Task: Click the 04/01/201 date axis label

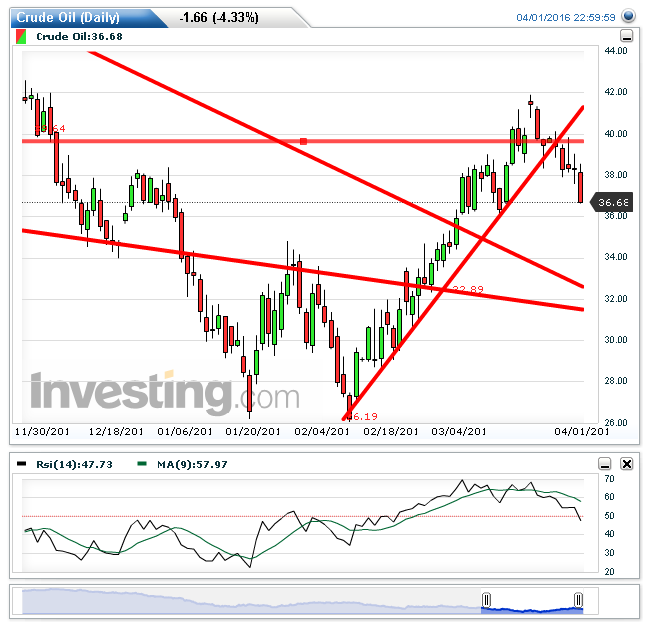Action: (582, 431)
